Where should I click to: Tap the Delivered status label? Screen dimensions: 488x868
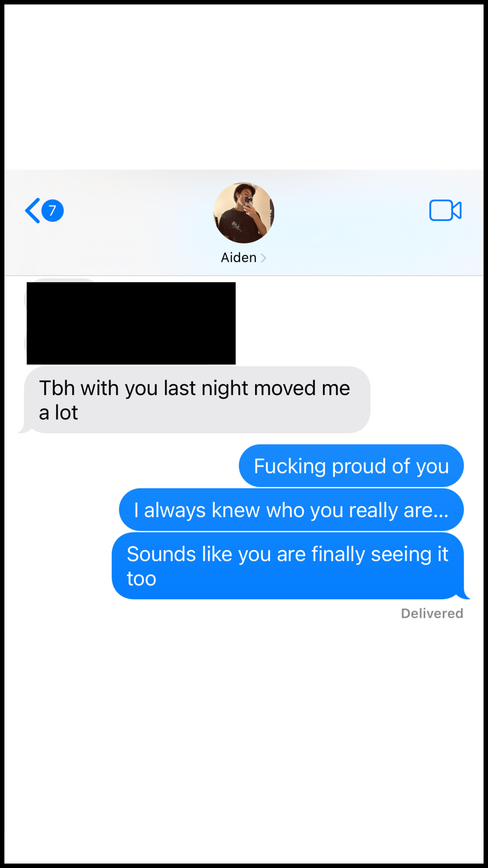pos(432,613)
